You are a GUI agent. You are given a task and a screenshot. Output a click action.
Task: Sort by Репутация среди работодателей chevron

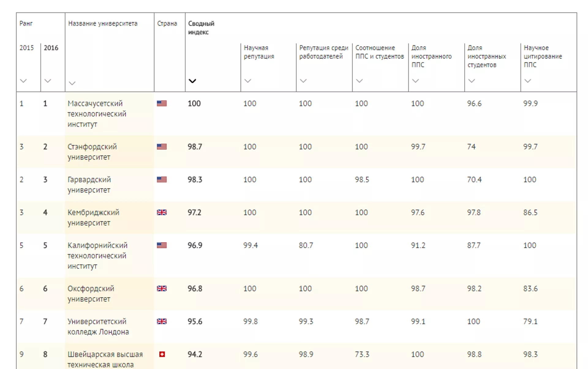click(x=303, y=81)
